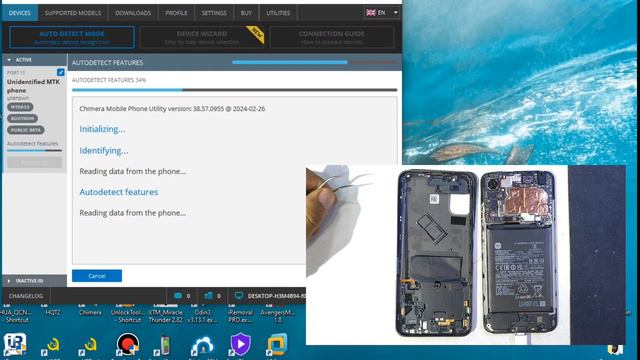
Task: Open the phone-shaped desktop shortcut icon
Action: (165, 345)
